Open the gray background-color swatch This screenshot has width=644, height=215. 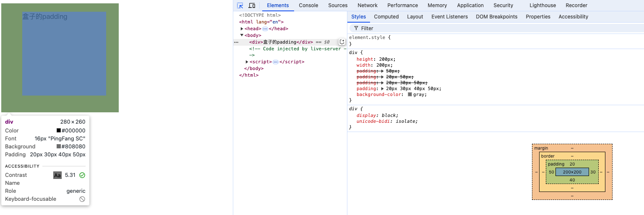pos(410,95)
